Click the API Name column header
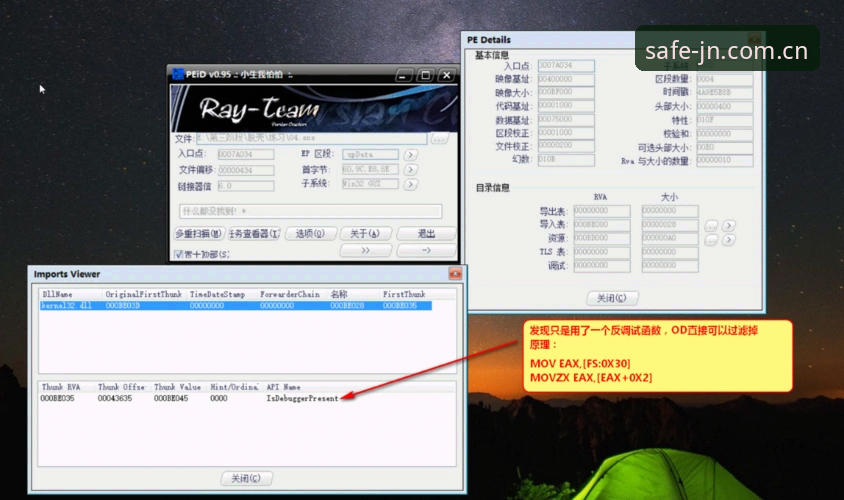 point(284,387)
